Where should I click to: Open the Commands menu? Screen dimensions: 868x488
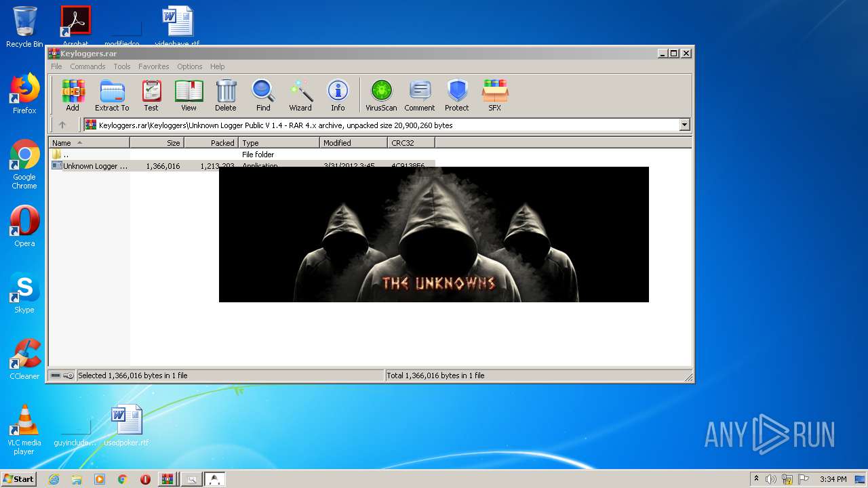click(x=87, y=66)
